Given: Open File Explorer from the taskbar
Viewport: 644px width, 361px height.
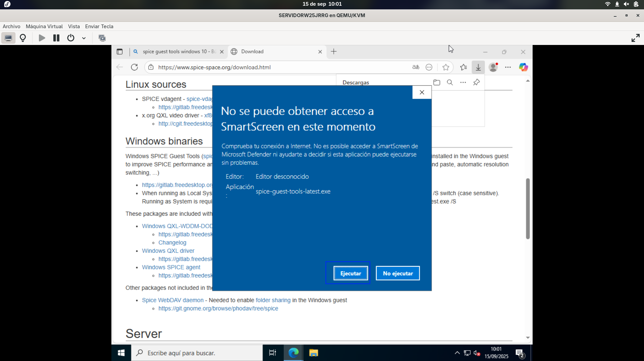Looking at the screenshot, I should [x=314, y=353].
